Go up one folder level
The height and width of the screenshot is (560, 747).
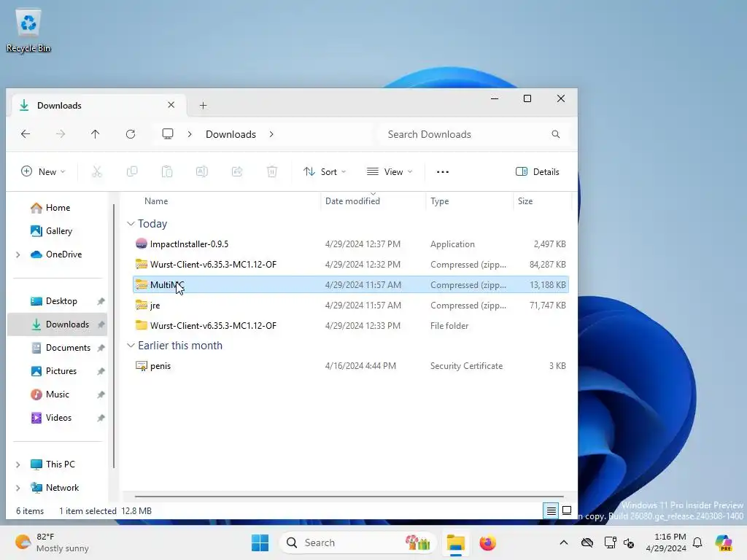pyautogui.click(x=96, y=134)
